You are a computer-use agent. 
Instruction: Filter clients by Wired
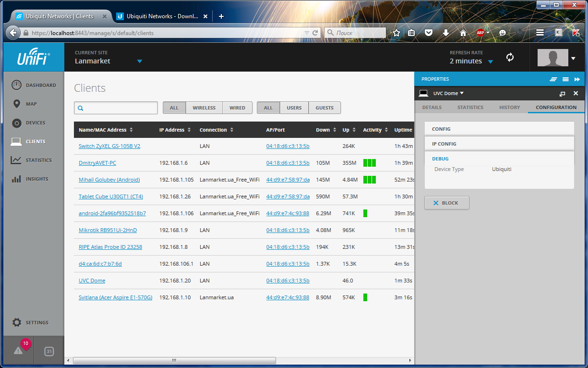tap(237, 108)
